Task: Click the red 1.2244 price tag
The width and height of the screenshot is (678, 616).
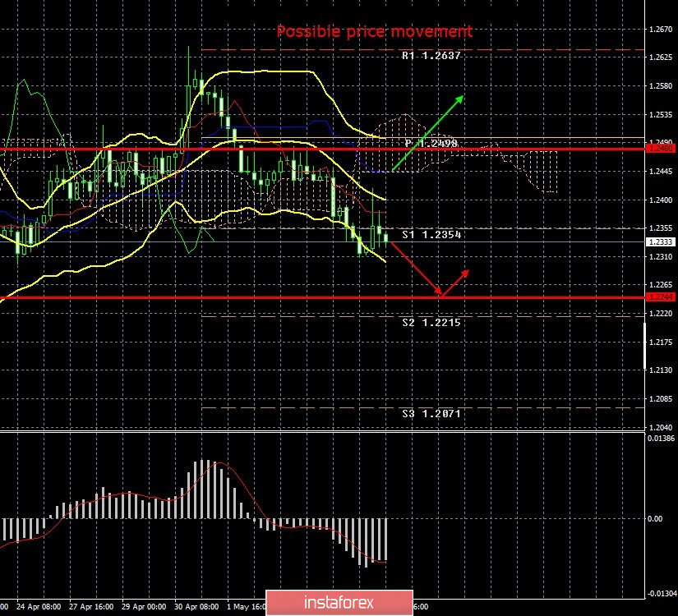Action: tap(660, 297)
